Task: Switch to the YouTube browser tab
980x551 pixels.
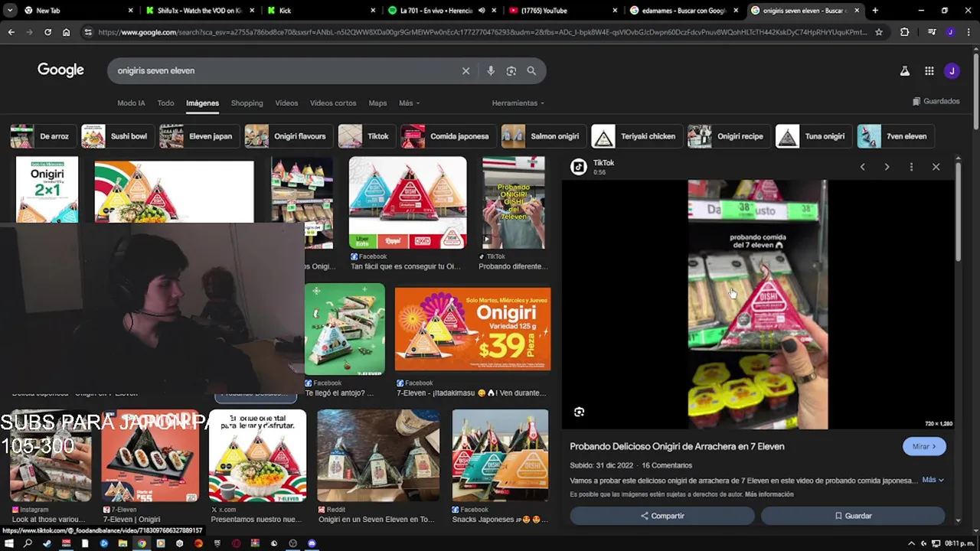Action: (x=563, y=11)
